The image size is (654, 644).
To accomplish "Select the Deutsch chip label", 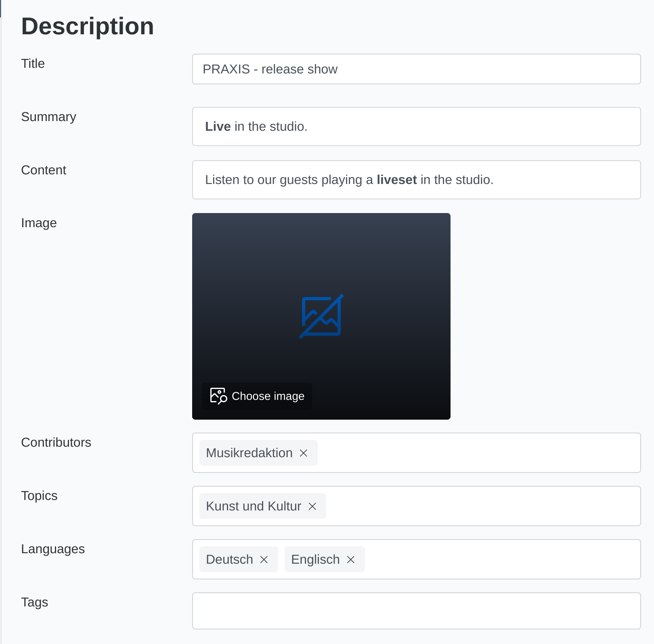I will click(229, 559).
